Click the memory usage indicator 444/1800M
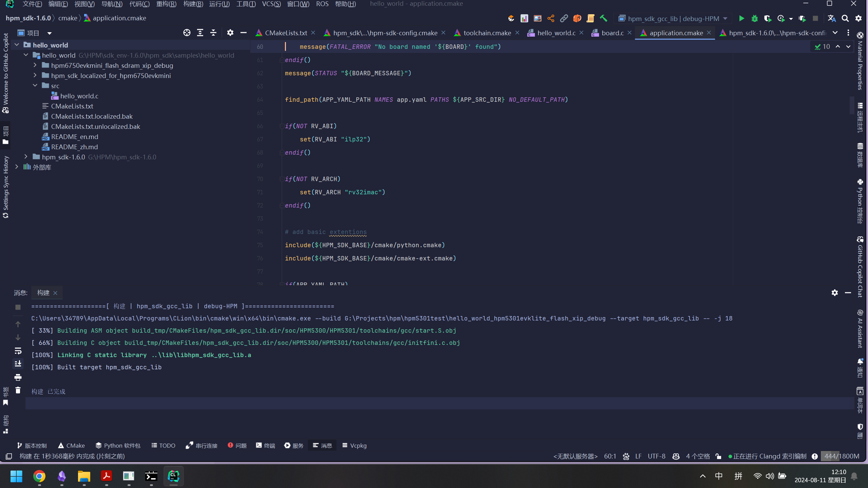 841,456
